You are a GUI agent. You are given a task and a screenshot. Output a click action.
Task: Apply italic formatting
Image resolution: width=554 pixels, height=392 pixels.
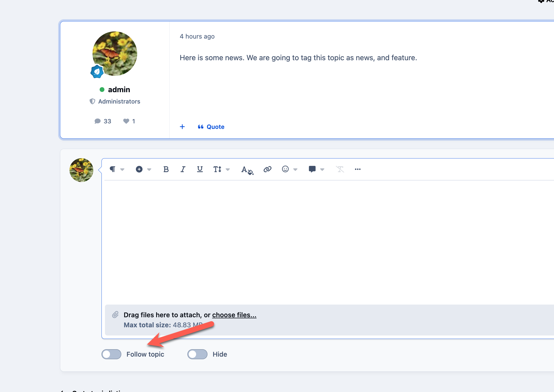coord(183,169)
